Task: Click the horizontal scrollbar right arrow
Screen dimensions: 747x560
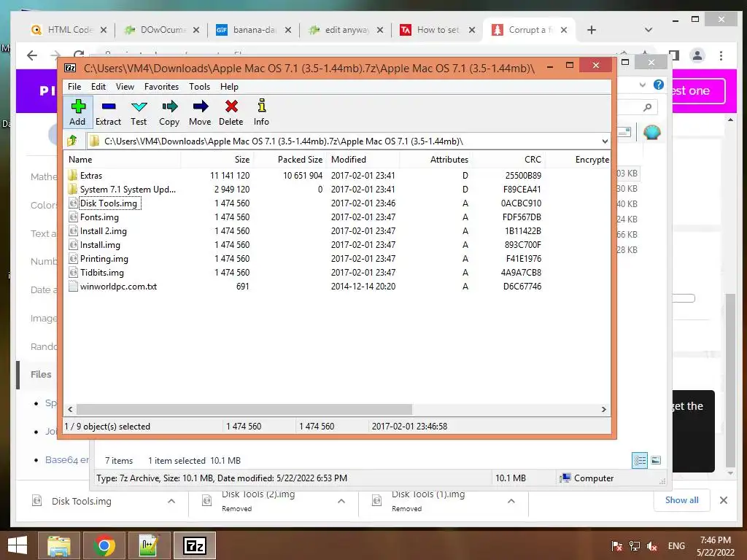Action: tap(604, 410)
